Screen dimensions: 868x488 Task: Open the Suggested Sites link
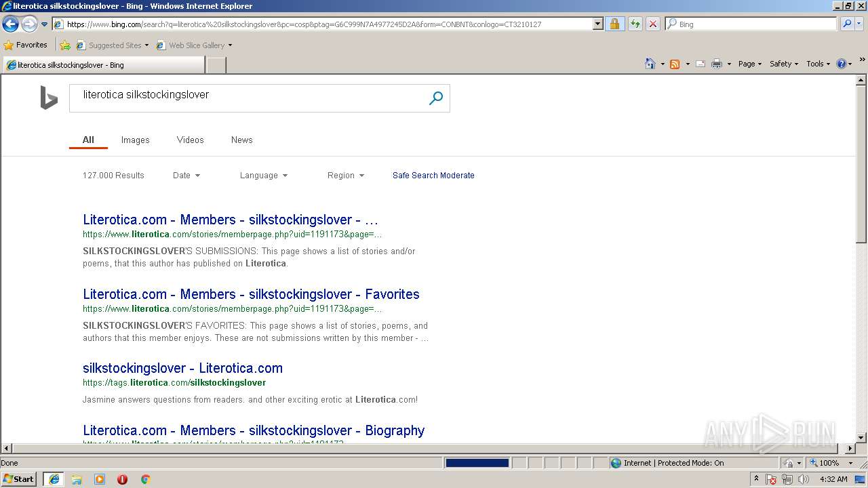112,45
